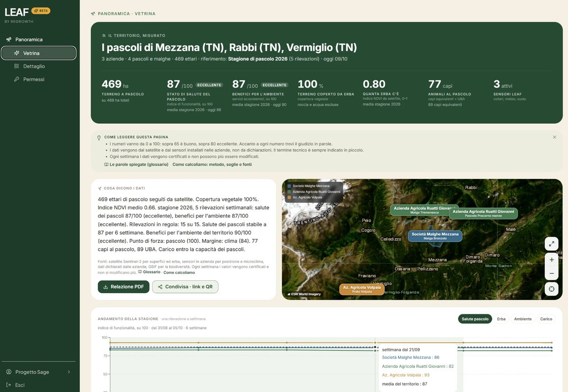Click the lightbulb icon in hint box
Screen dimensions: 568x392
[99, 138]
